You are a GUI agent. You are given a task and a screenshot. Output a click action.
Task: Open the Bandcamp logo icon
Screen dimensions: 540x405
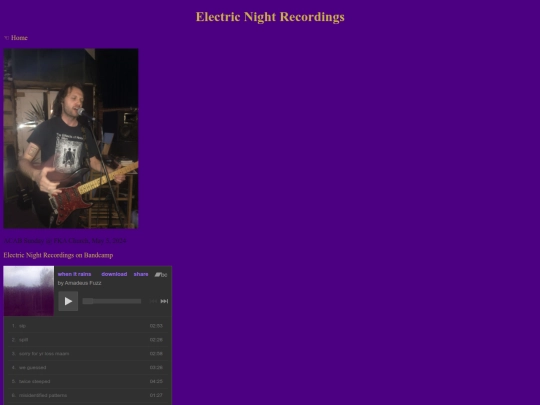pyautogui.click(x=161, y=274)
